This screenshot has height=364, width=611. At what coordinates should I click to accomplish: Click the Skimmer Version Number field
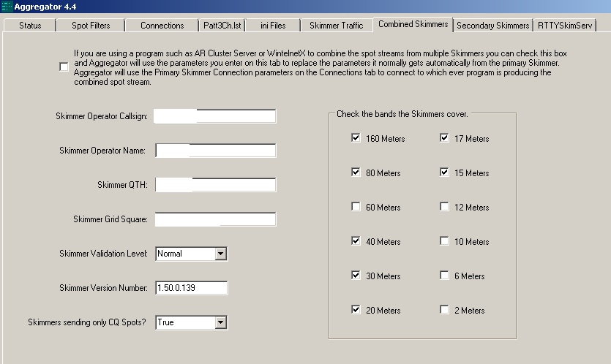pos(192,288)
